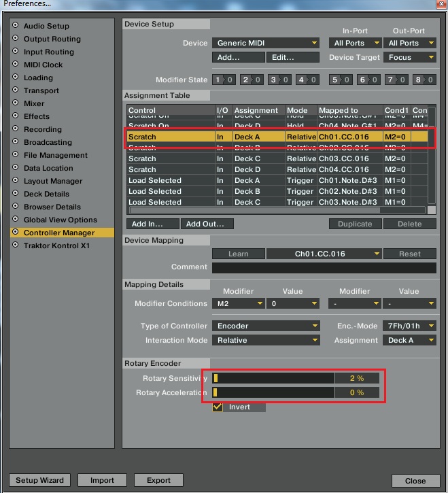Click the Comment input field
Viewport: 448px width, 493px height.
[324, 267]
